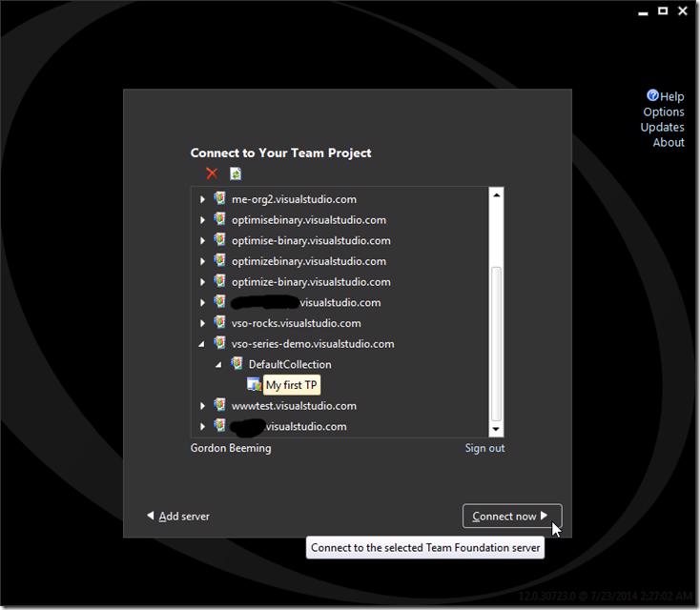Select me-org2.visualstudio.com in the list
Viewport: 700px width, 610px height.
(294, 199)
